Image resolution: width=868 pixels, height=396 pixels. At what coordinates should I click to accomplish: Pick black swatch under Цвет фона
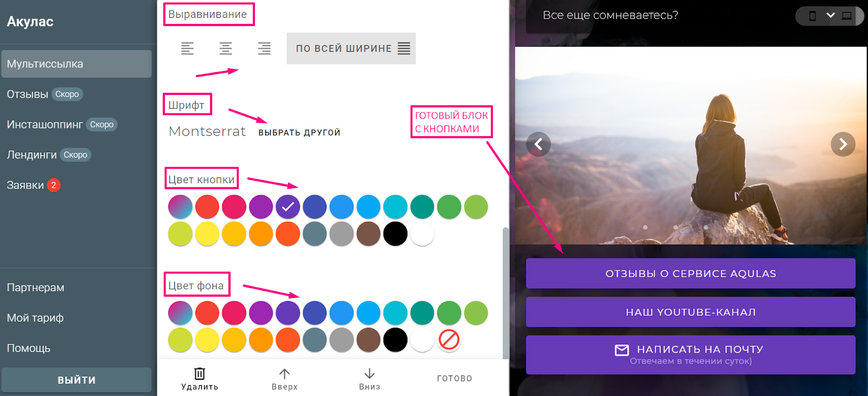pos(395,340)
